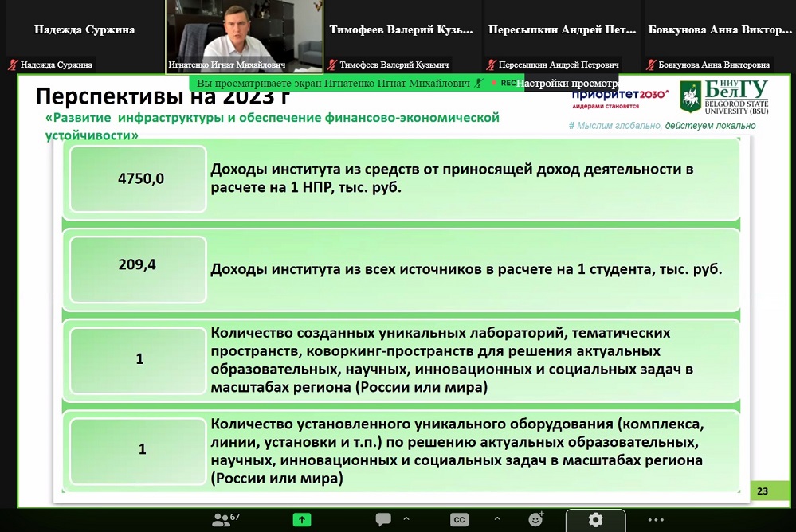Click the CC closed captions icon

[459, 519]
